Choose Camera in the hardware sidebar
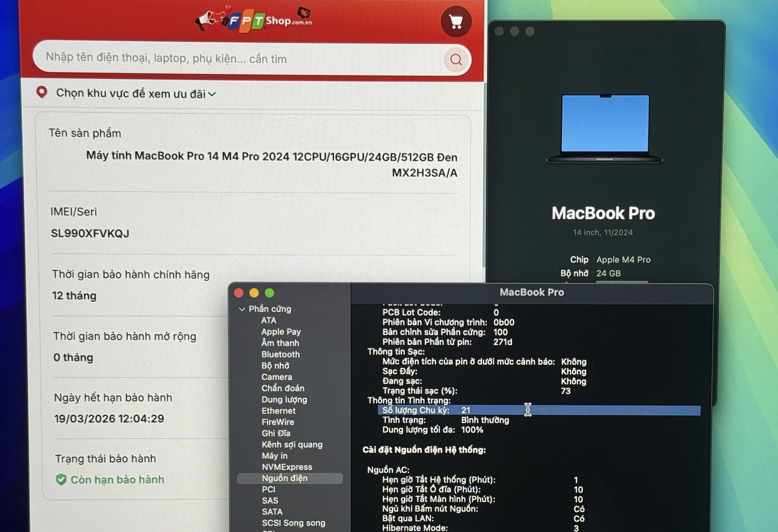 [277, 377]
